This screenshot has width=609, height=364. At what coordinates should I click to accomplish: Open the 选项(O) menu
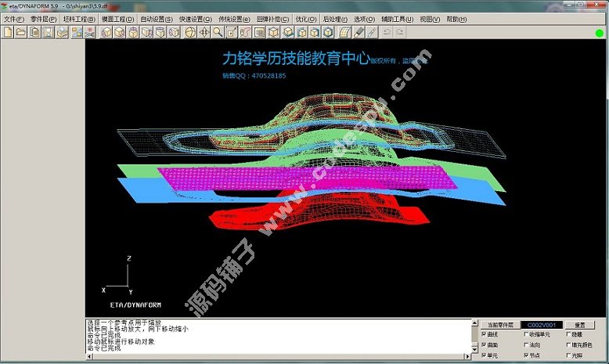[364, 19]
